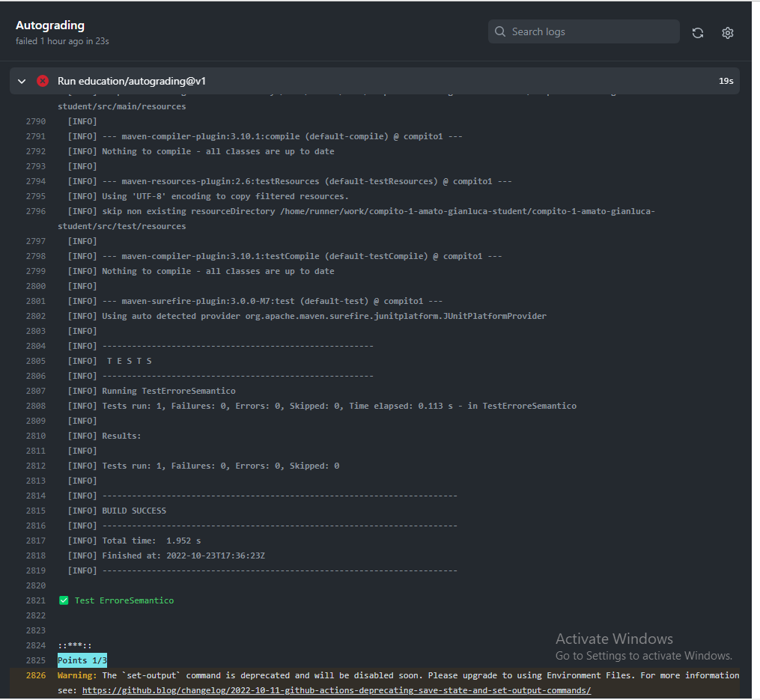Click the maven-resources-plugin:2.6:testResources log line
760x700 pixels.
coord(290,181)
